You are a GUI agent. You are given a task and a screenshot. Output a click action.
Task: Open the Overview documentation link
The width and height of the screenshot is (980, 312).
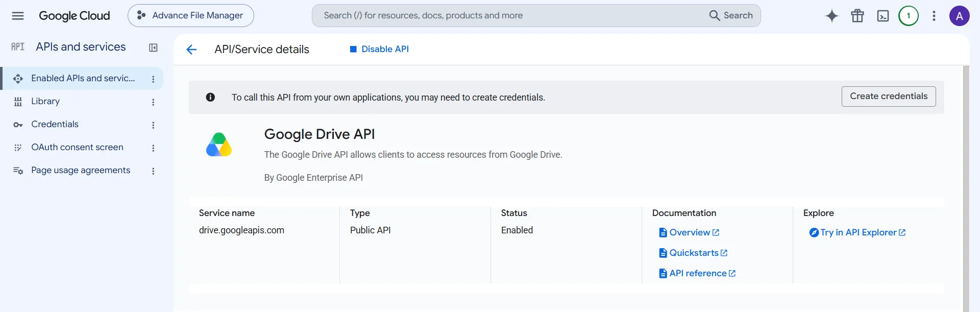point(689,232)
